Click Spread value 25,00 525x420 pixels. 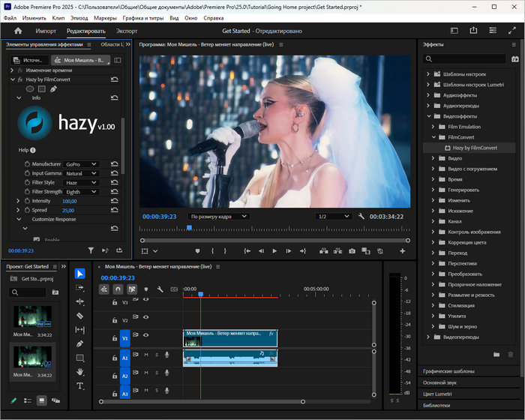coord(68,210)
